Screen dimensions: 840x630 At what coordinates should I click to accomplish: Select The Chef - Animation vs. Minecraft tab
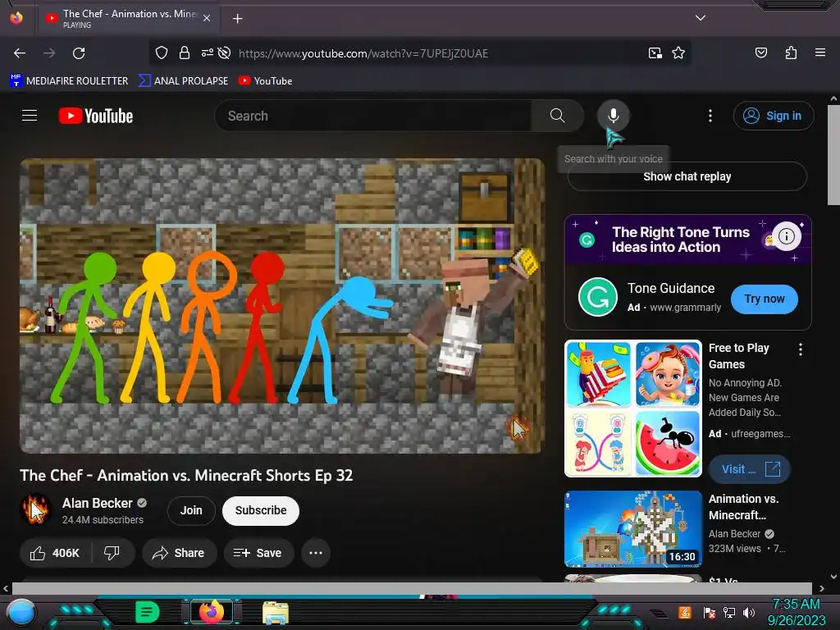[129, 19]
